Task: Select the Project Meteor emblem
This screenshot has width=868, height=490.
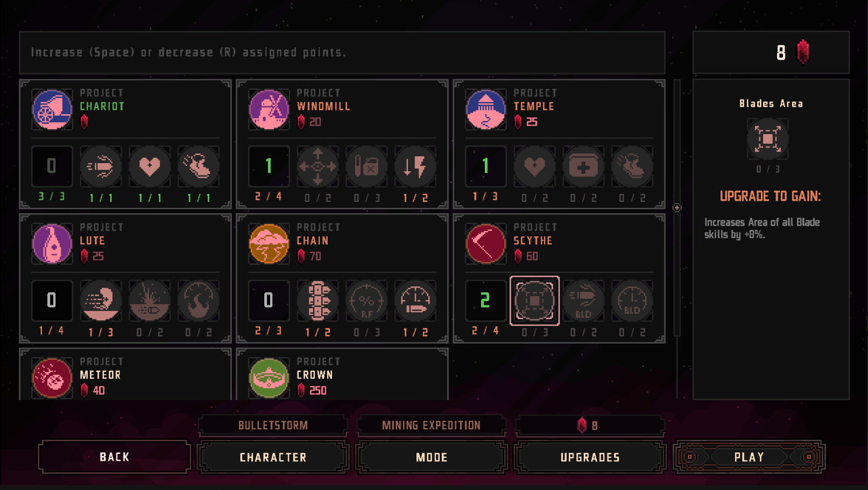Action: [x=52, y=378]
